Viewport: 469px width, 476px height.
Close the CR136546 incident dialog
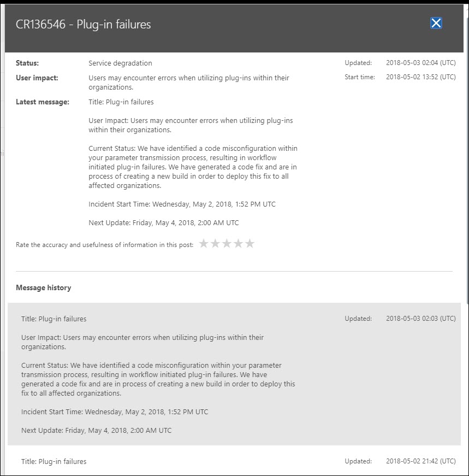point(436,23)
